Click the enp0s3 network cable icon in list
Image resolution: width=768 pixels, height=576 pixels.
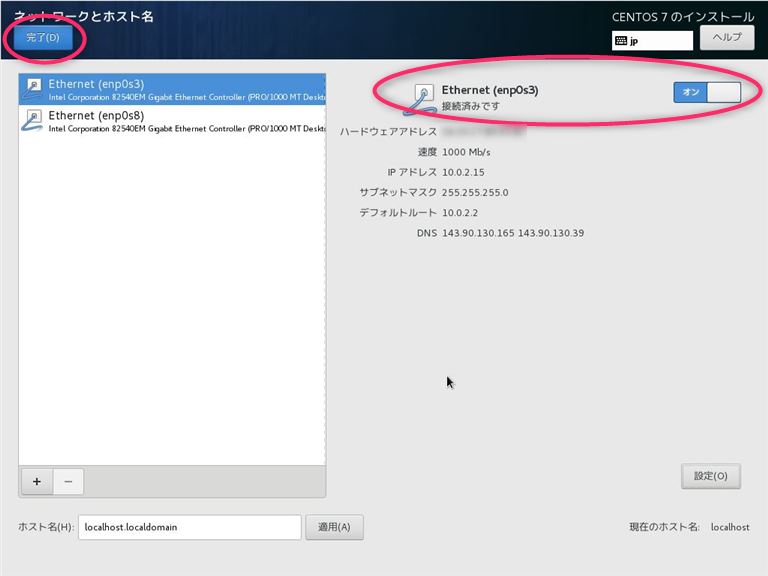[x=32, y=89]
